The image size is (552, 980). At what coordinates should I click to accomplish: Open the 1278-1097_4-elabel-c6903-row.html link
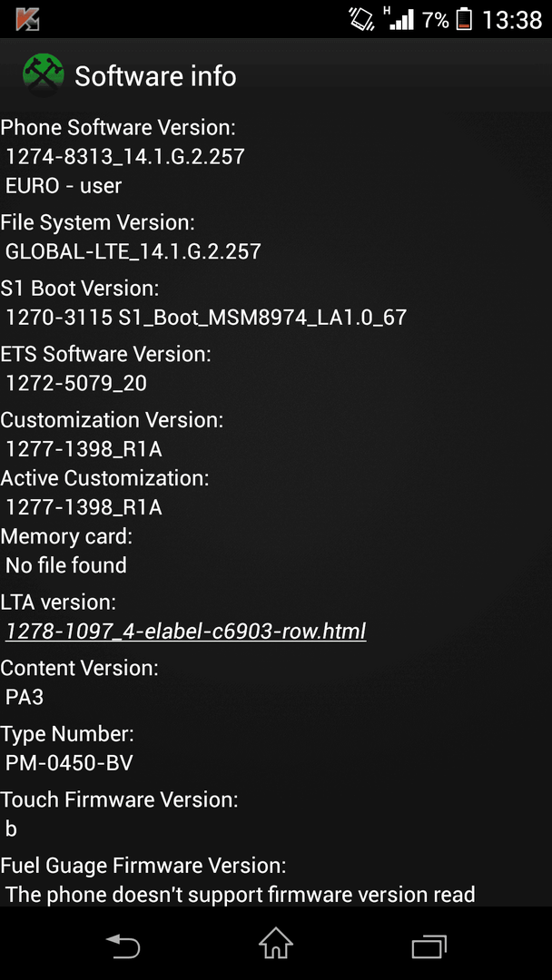click(x=186, y=632)
